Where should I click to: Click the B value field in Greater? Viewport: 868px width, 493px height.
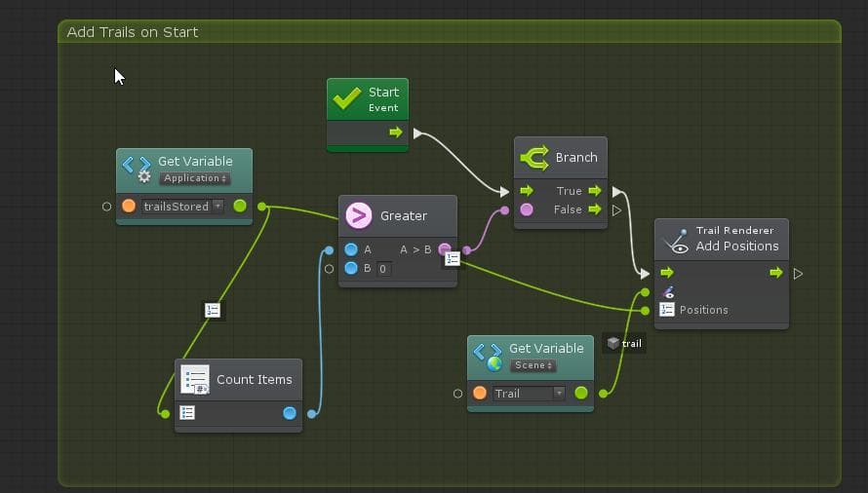point(383,269)
